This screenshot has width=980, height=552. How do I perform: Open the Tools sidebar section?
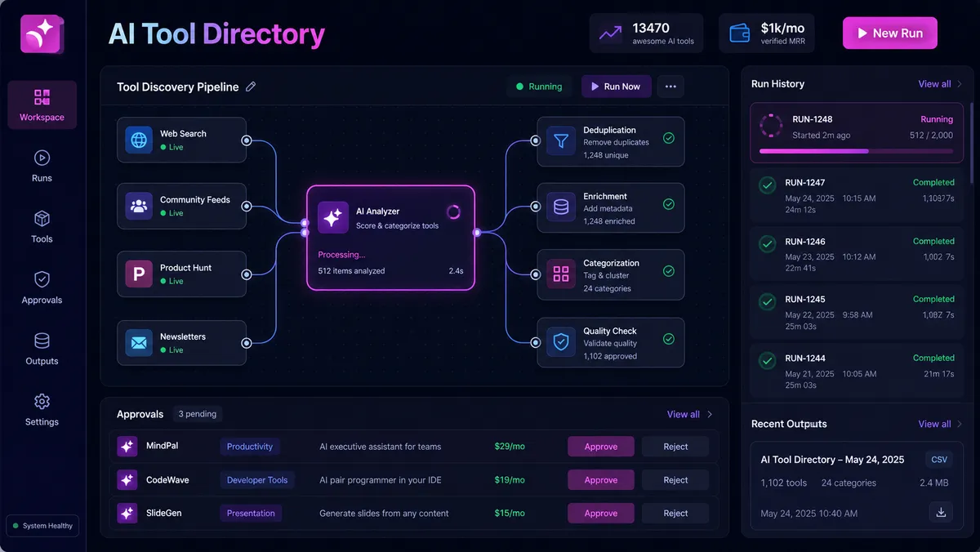(42, 227)
